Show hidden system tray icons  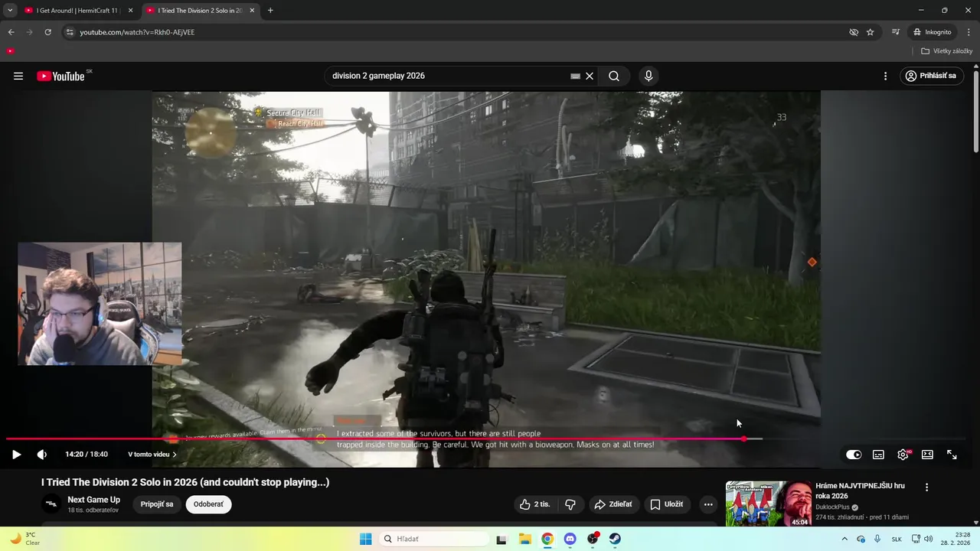click(x=844, y=539)
